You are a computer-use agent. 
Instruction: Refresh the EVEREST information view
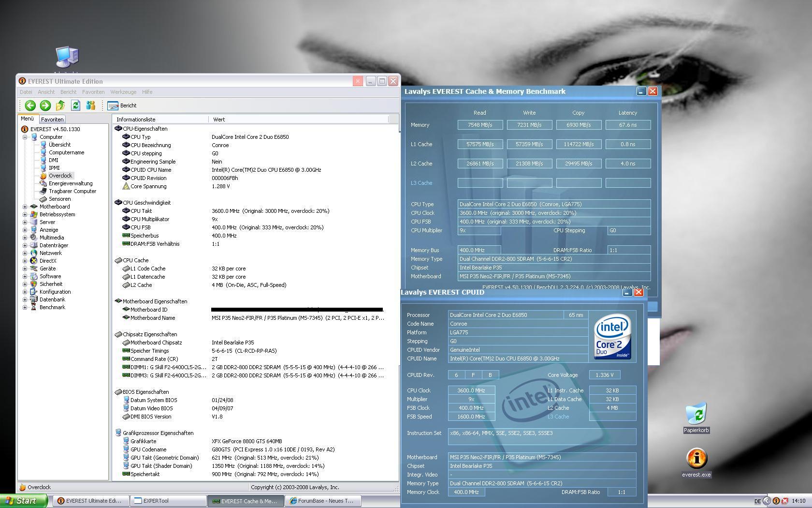tap(75, 105)
